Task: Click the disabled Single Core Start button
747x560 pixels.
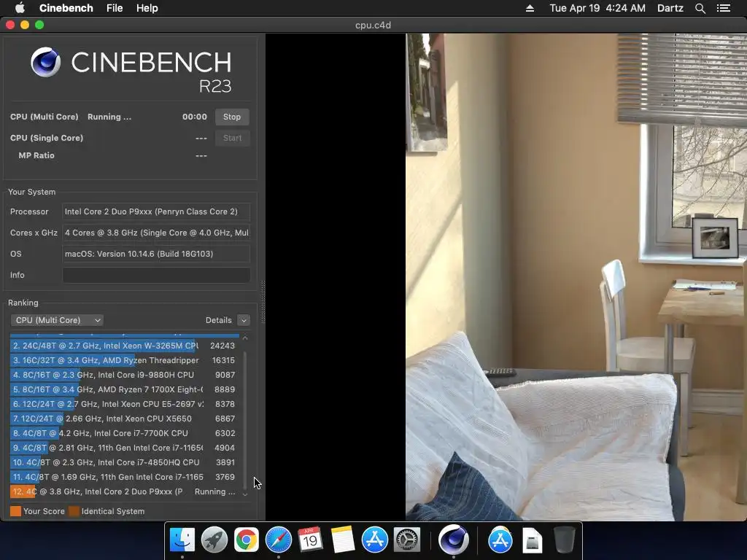Action: pos(232,138)
